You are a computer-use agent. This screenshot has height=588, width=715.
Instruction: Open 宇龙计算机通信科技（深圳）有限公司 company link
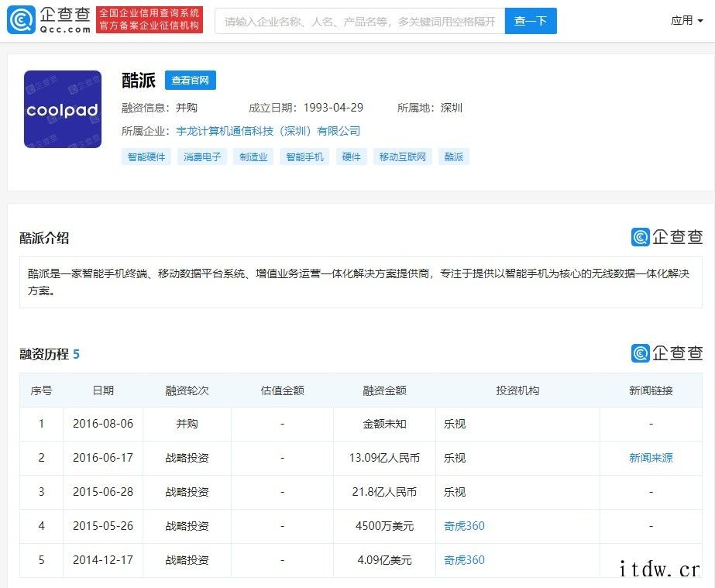pyautogui.click(x=268, y=132)
